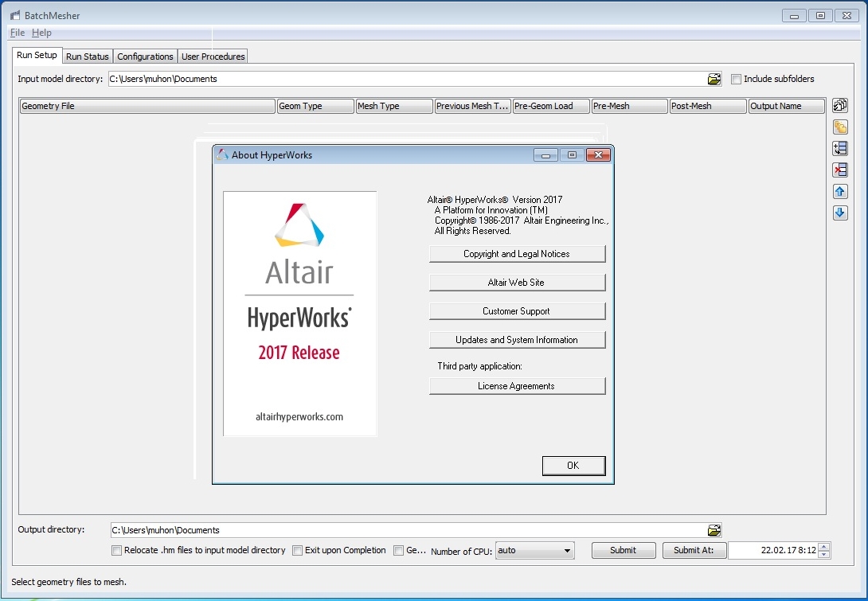This screenshot has height=601, width=868.
Task: Click the delete row icon with red X
Action: [840, 170]
